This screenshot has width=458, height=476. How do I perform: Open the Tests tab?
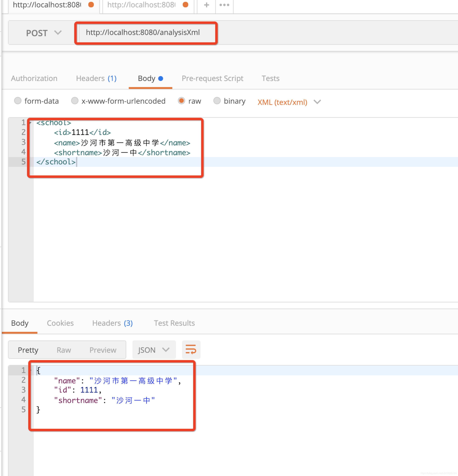click(x=270, y=78)
